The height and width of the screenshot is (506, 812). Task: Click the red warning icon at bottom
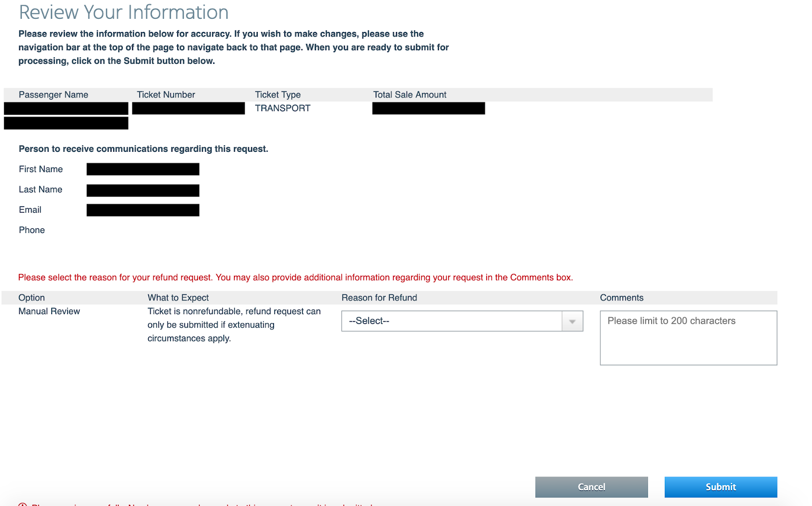click(22, 504)
